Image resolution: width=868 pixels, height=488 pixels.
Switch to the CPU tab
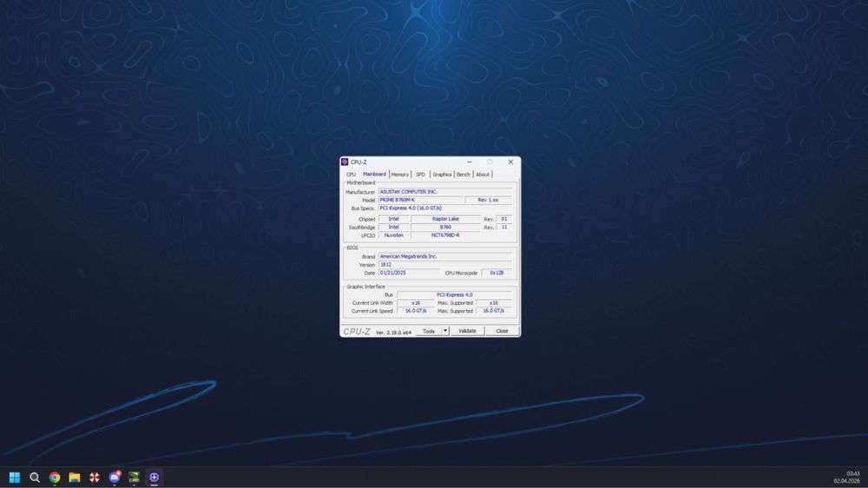coord(351,175)
